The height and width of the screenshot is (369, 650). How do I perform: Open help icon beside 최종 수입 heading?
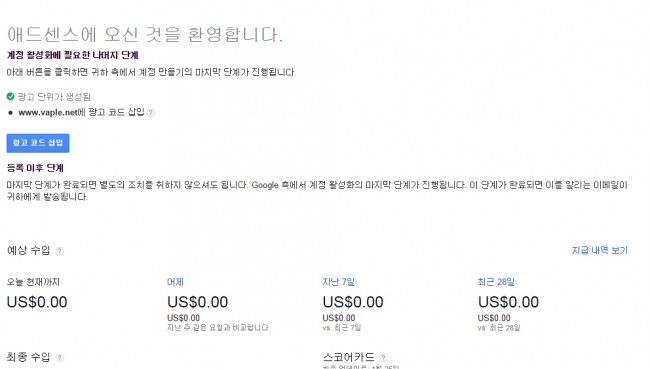click(x=60, y=357)
